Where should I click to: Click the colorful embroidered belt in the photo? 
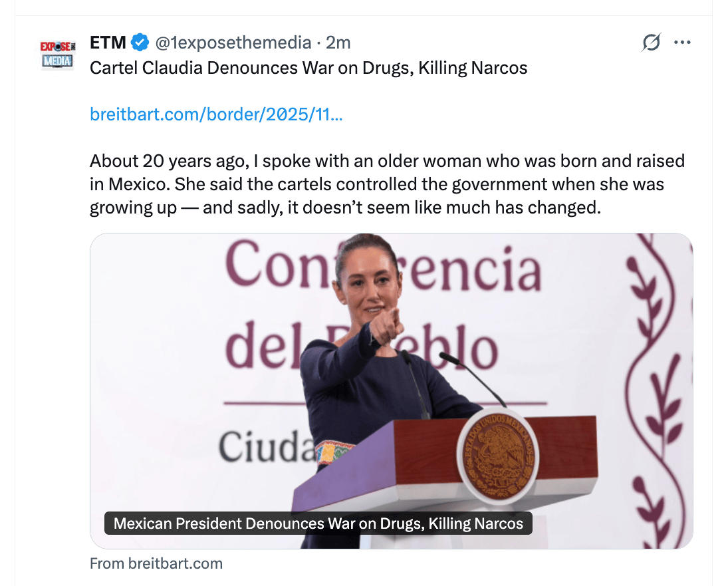pyautogui.click(x=336, y=452)
